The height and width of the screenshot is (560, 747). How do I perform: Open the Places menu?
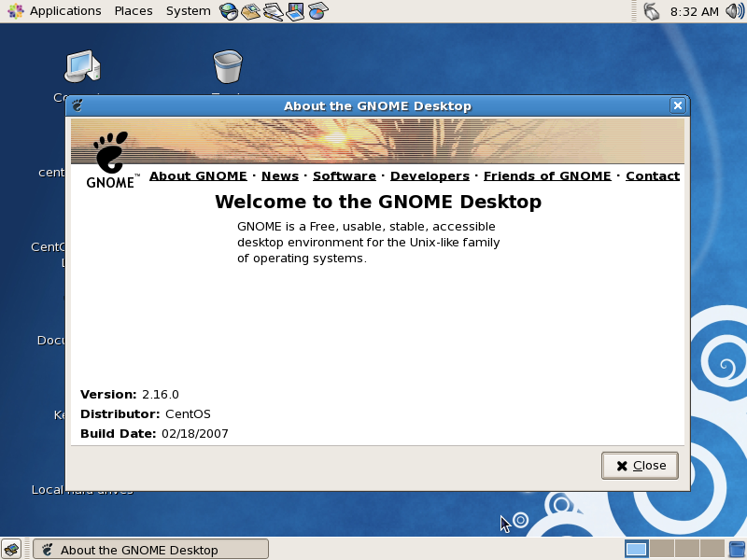133,10
